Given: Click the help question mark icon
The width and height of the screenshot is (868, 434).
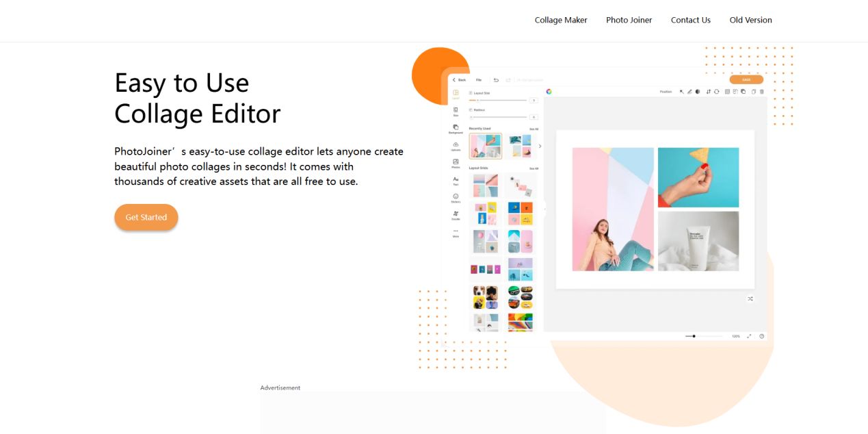Looking at the screenshot, I should tap(762, 336).
